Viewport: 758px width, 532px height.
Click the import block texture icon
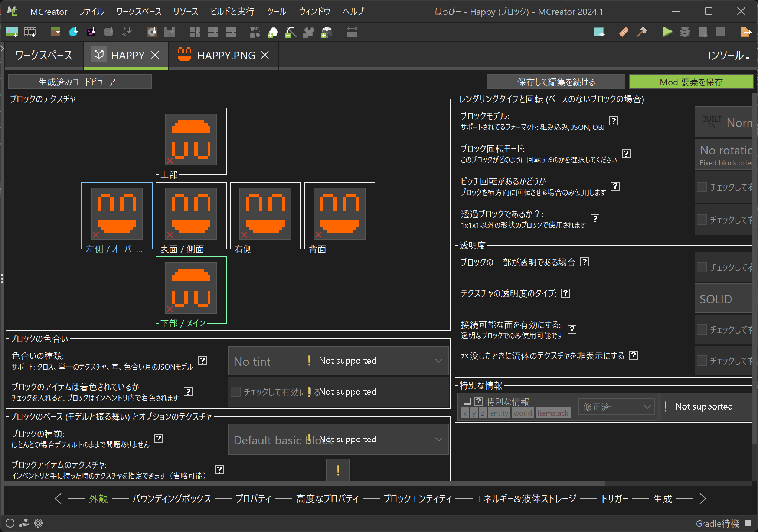coord(55,32)
